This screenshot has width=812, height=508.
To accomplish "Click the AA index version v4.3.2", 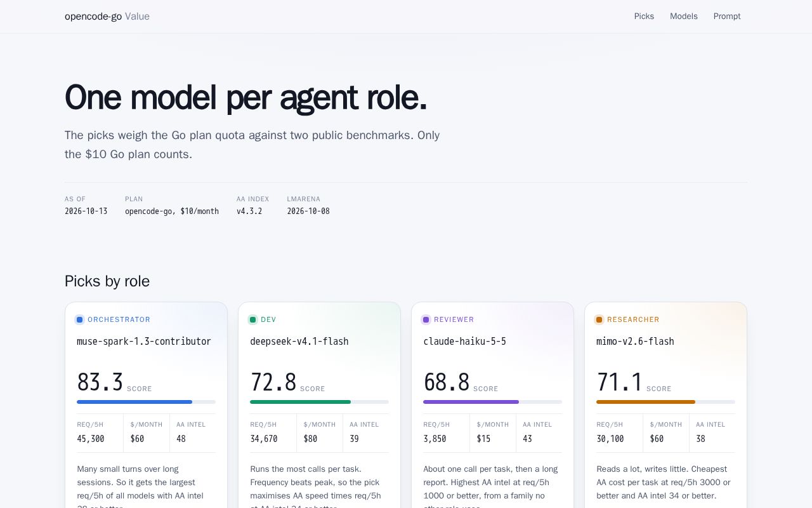I will pyautogui.click(x=249, y=211).
